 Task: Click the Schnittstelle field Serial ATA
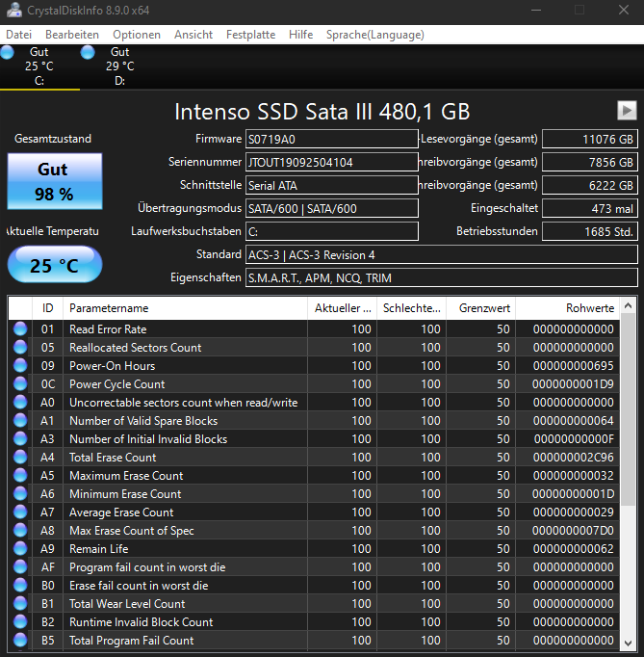click(332, 185)
